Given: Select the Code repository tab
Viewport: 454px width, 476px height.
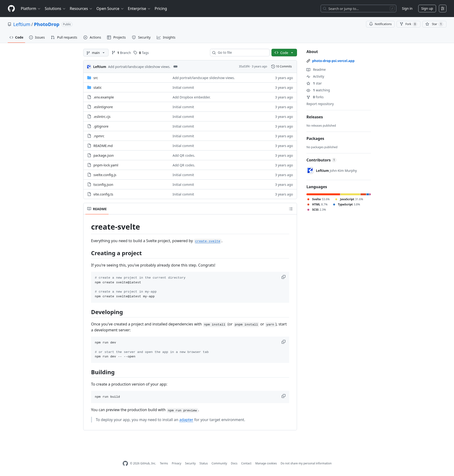Looking at the screenshot, I should [17, 37].
